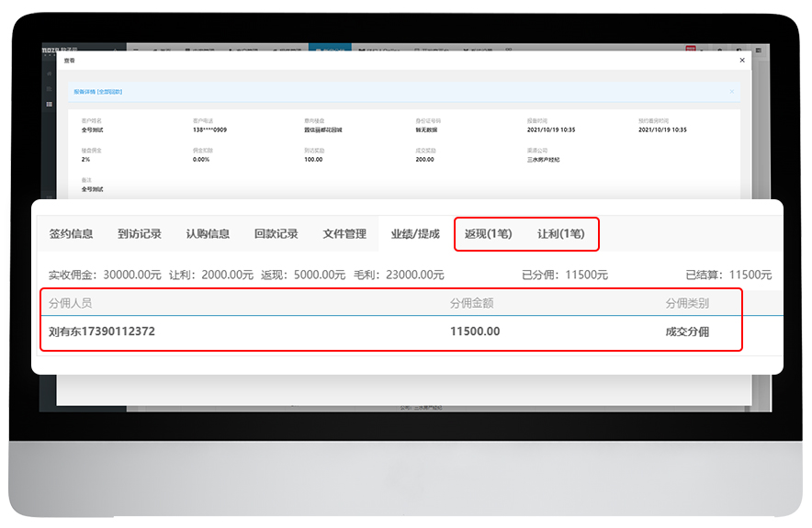This screenshot has height=528, width=812.
Task: Click the 11500.00 amount cell
Action: pyautogui.click(x=475, y=331)
